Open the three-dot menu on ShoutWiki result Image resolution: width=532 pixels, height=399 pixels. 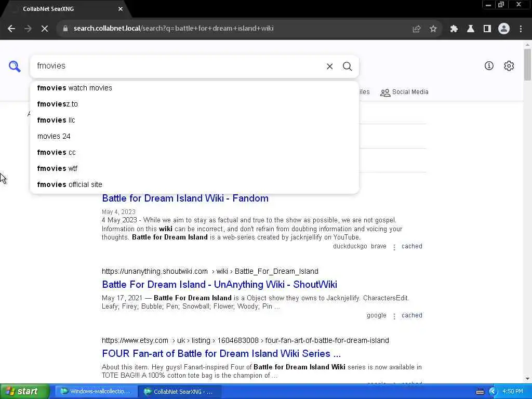pos(394,316)
